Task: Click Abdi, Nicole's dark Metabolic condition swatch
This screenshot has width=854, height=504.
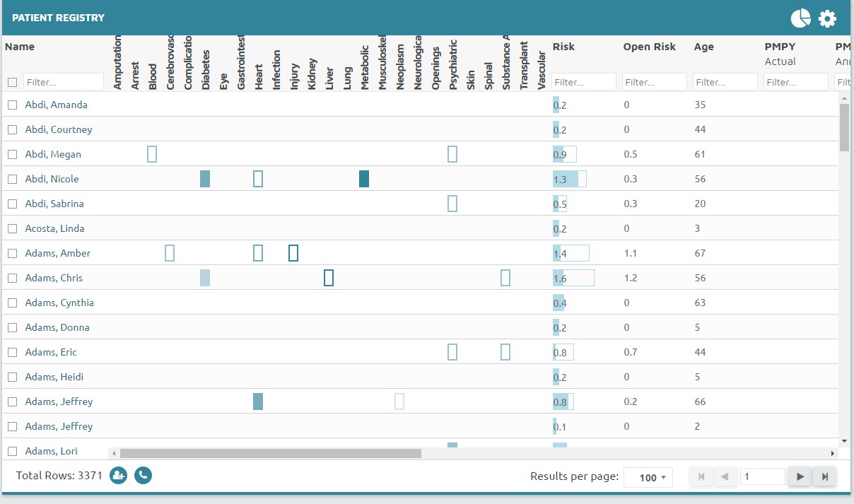Action: click(364, 179)
